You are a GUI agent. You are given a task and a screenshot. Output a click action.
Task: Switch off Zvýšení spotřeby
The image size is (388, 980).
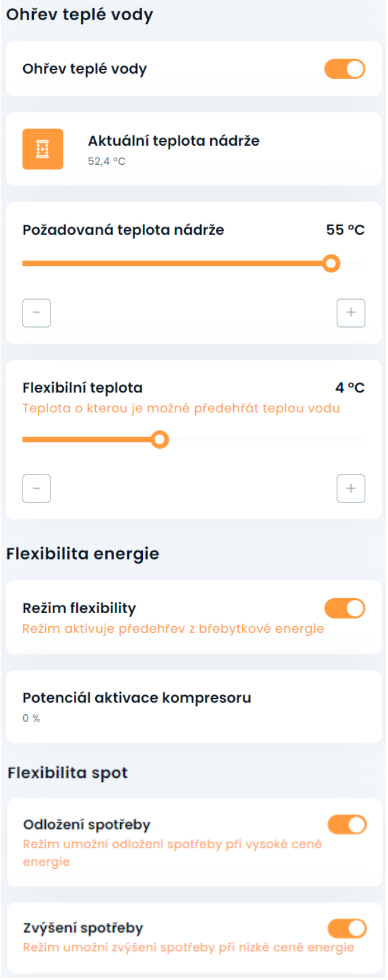347,928
